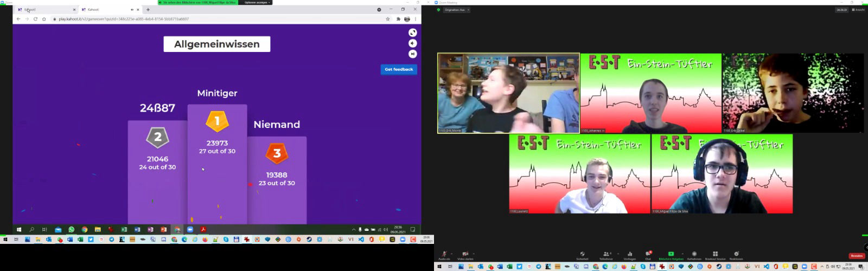Click green Bildschirm freigeben share icon
The width and height of the screenshot is (868, 271).
coord(671,254)
